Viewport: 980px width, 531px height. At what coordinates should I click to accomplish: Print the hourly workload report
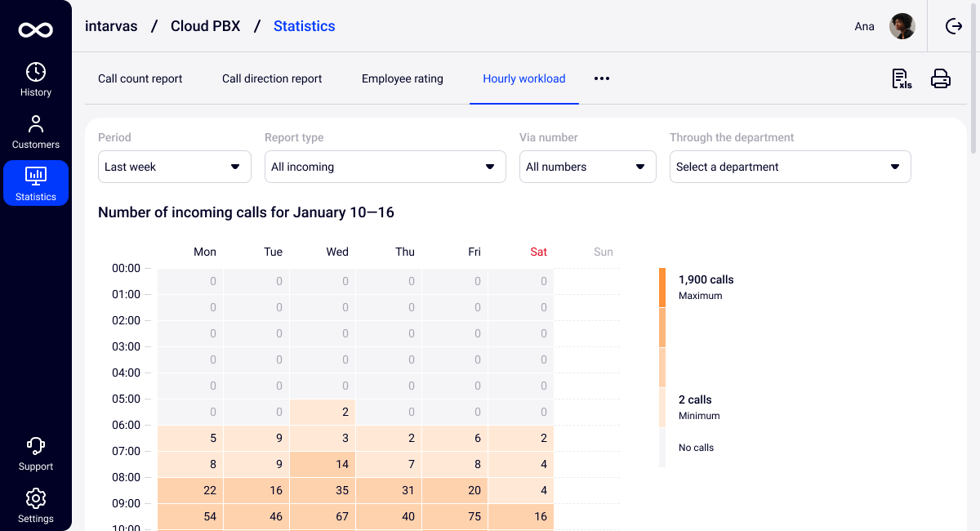click(941, 79)
